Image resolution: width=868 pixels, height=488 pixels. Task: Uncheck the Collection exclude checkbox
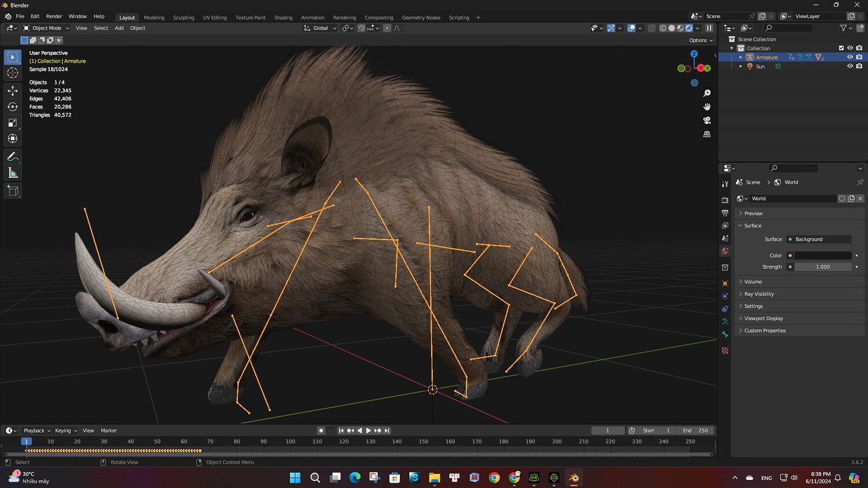[841, 48]
